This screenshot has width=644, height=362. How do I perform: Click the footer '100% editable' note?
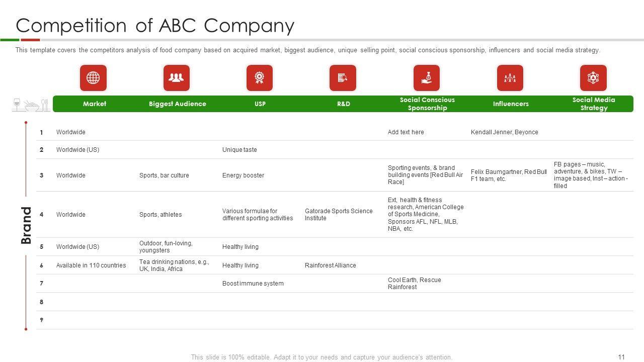click(x=321, y=357)
